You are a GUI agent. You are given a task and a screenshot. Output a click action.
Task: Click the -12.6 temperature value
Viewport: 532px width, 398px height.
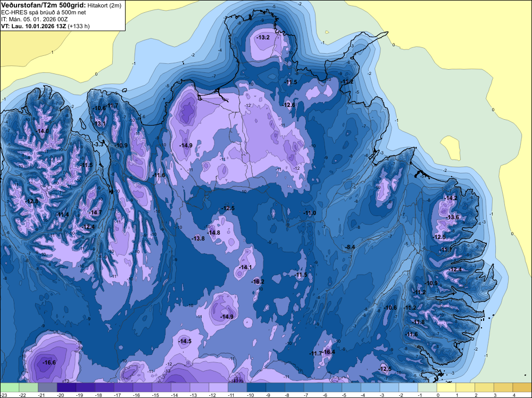tap(289, 105)
